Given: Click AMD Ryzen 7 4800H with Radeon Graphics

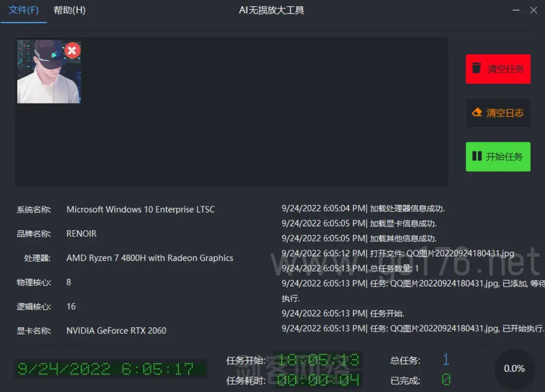Looking at the screenshot, I should pos(150,258).
